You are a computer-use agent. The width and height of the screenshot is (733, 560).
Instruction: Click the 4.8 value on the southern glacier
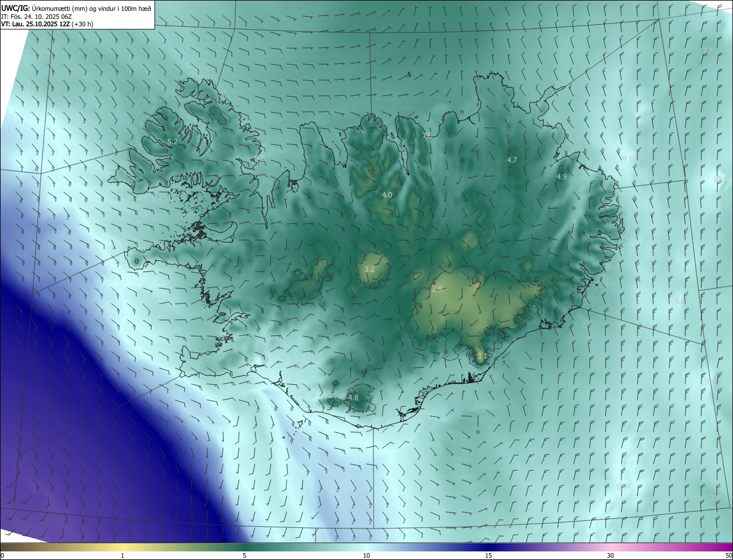click(353, 397)
